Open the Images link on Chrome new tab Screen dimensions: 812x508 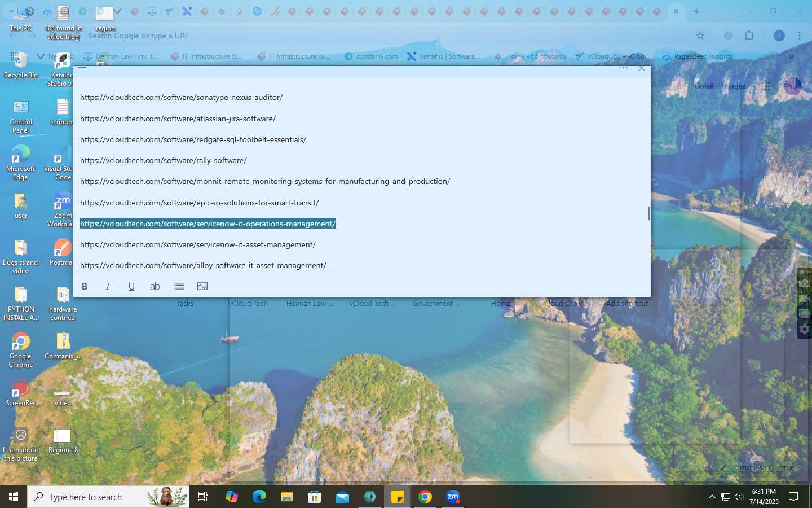(x=734, y=86)
